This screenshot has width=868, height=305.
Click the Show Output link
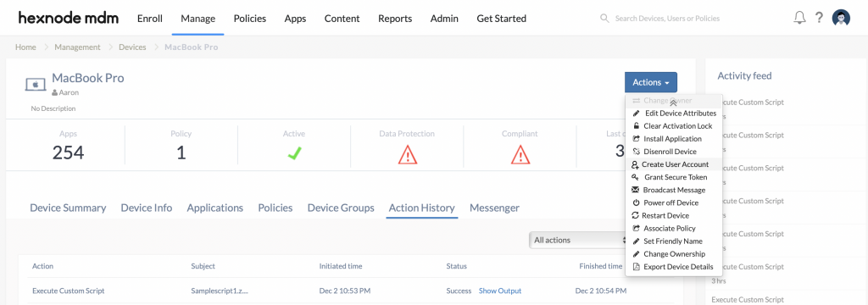[500, 291]
